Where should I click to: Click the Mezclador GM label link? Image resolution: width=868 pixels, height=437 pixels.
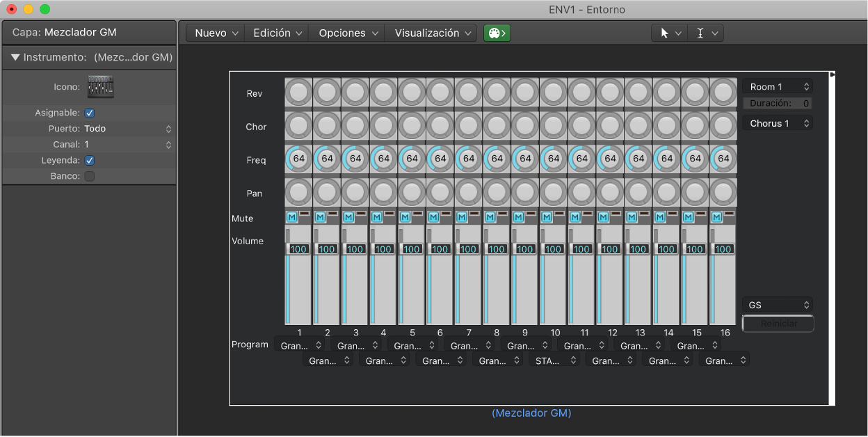pyautogui.click(x=531, y=413)
